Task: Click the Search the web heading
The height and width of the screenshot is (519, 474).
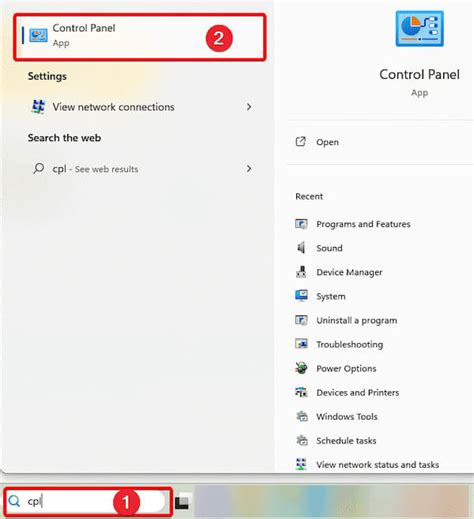Action: (64, 138)
